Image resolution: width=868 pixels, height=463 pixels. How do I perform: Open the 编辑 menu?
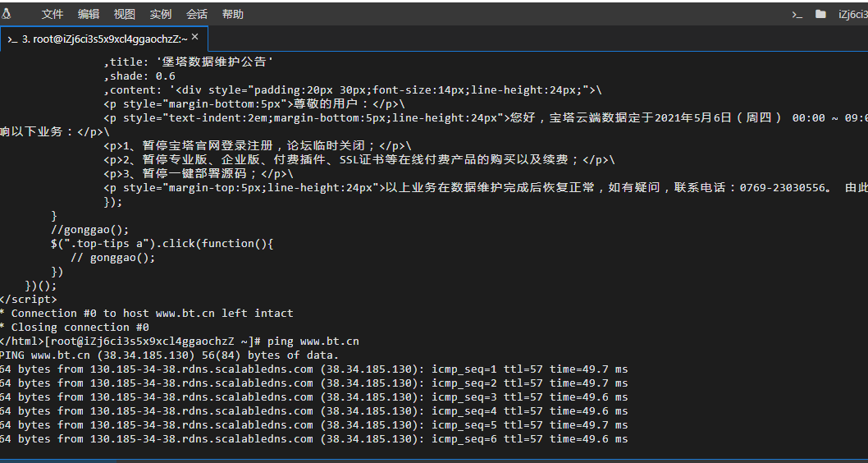[x=89, y=15]
